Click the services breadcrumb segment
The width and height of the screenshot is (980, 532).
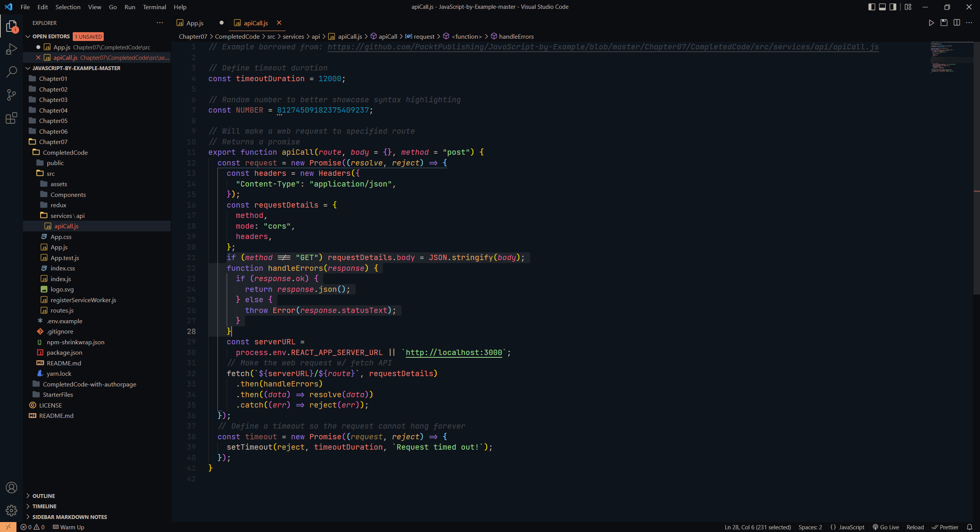293,36
